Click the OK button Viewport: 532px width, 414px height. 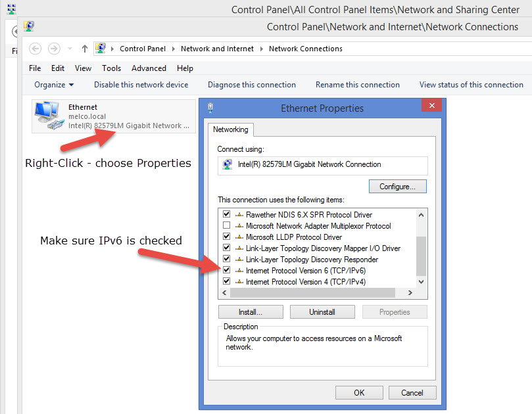pyautogui.click(x=359, y=392)
